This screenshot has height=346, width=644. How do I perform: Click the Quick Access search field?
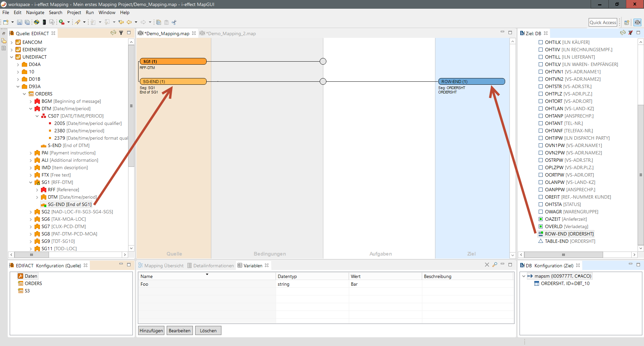tap(603, 22)
